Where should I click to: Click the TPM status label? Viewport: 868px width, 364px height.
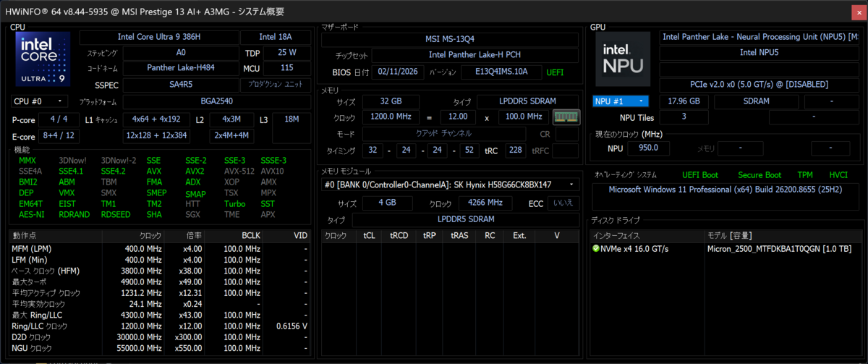click(x=805, y=175)
